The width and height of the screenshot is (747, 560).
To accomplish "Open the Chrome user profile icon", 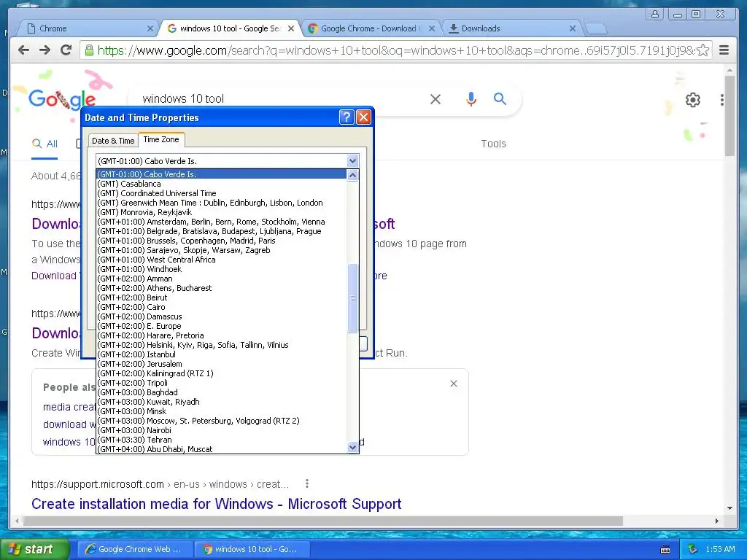I will [x=655, y=15].
